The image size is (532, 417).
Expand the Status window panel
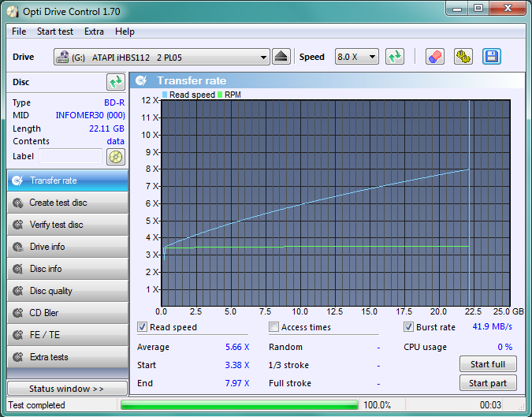[67, 388]
